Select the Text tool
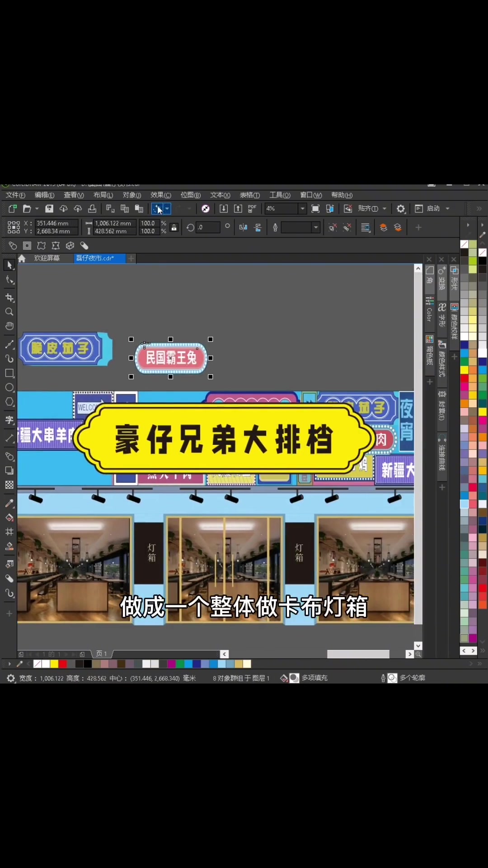Screen dimensions: 488x868 pos(9,420)
